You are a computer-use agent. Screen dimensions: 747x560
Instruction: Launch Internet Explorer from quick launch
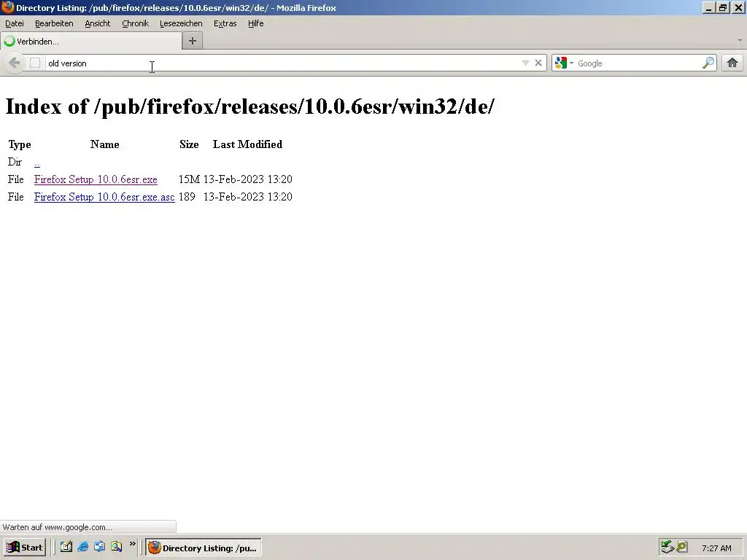(83, 547)
